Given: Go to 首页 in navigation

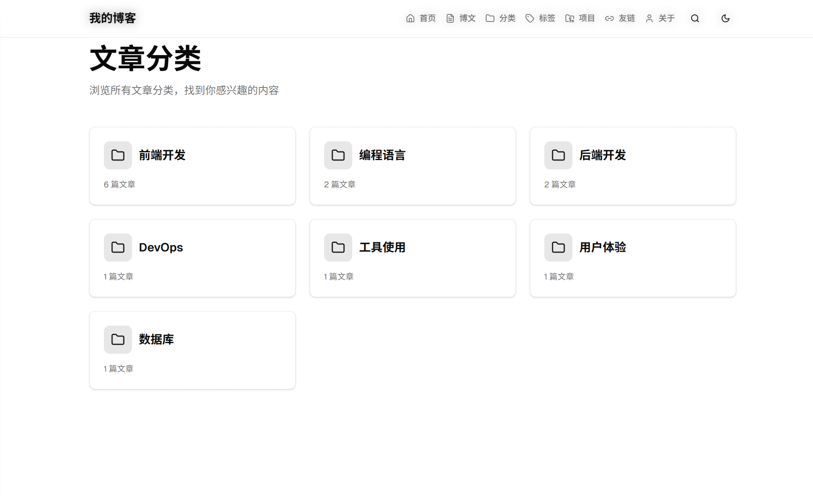Looking at the screenshot, I should point(421,18).
